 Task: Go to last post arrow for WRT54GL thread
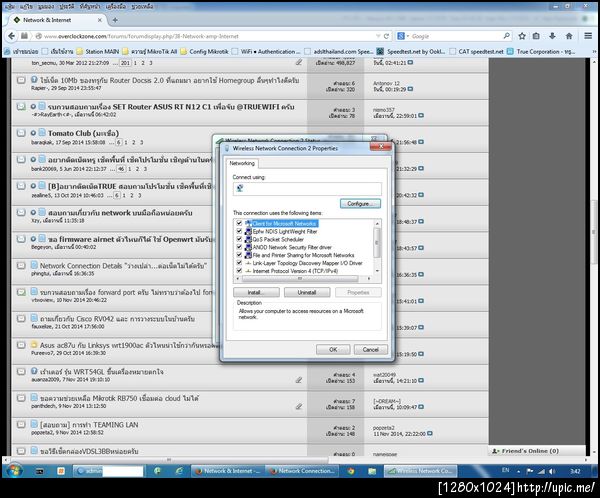(x=421, y=380)
